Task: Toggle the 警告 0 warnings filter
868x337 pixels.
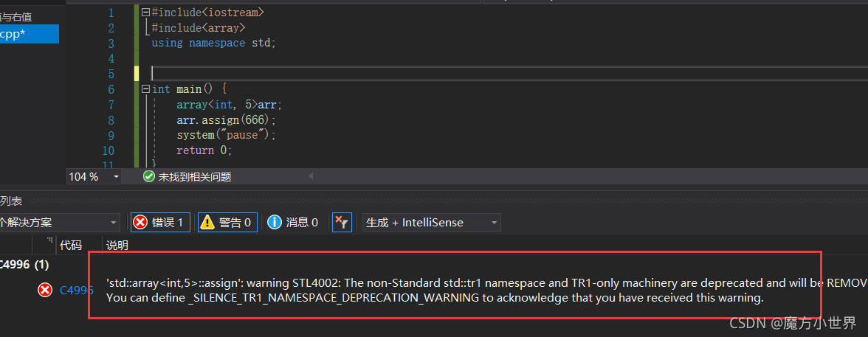Action: coord(227,223)
